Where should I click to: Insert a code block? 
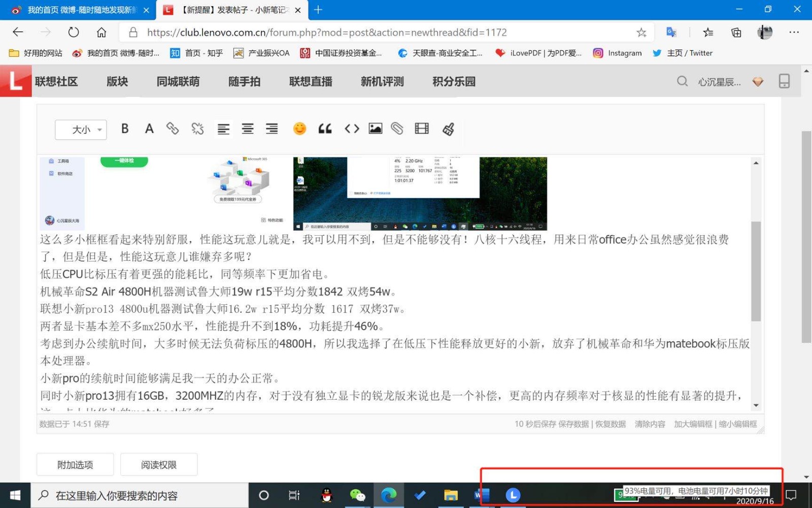point(352,129)
